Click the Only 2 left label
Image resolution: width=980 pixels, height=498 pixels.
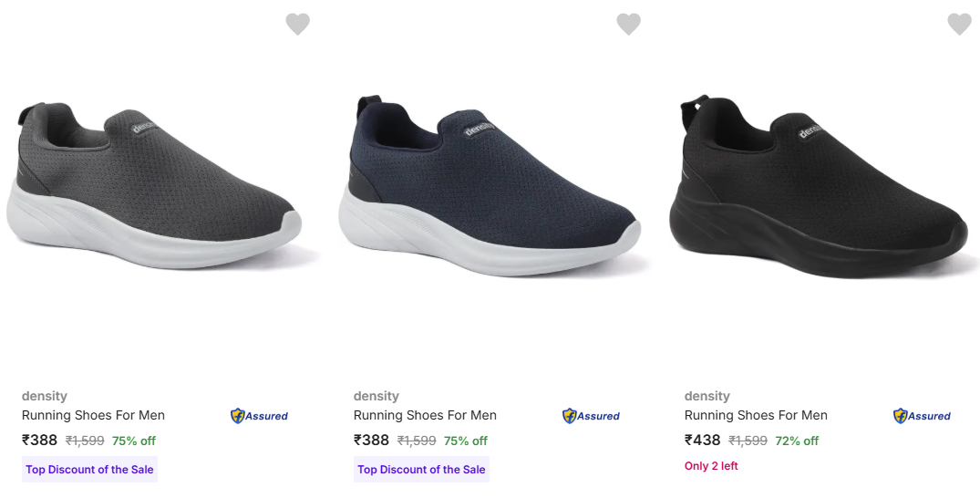[711, 466]
